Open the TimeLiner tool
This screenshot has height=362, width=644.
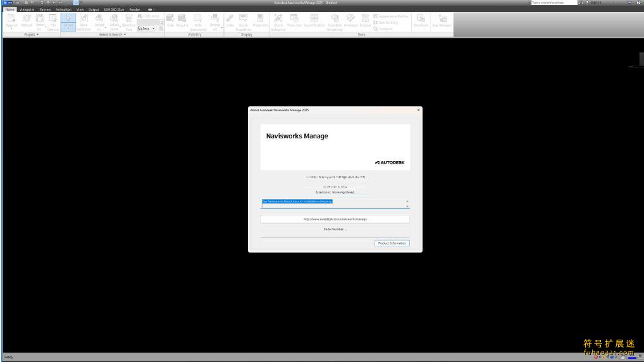click(294, 21)
